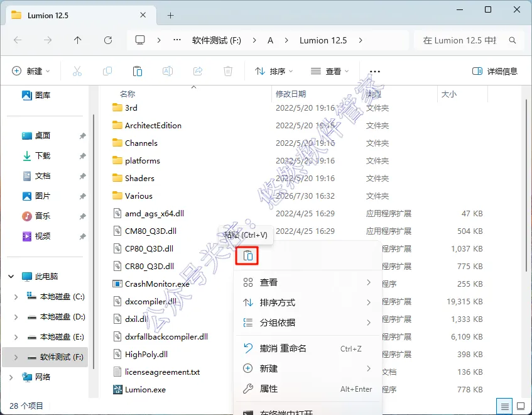The width and height of the screenshot is (532, 415).
Task: Refresh the current folder
Action: tap(108, 40)
